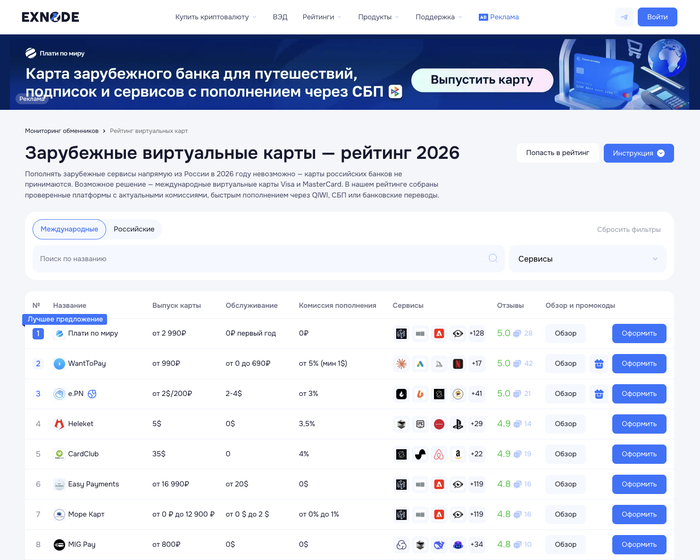Viewport: 700px width, 560px height.
Task: Show +128 more services for Плати по миру
Action: pyautogui.click(x=477, y=334)
